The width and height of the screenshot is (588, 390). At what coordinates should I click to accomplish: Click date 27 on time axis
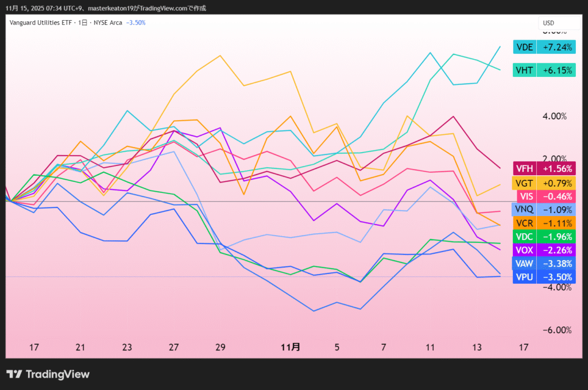tap(174, 347)
